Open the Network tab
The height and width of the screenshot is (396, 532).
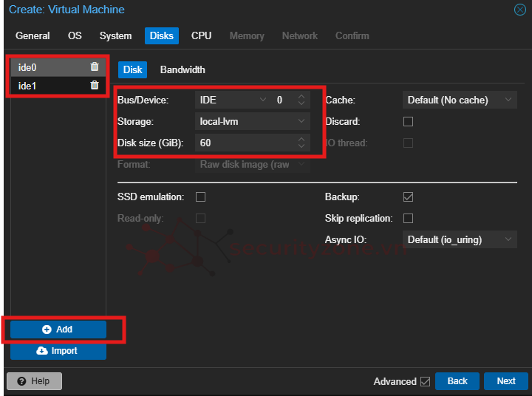click(x=299, y=35)
